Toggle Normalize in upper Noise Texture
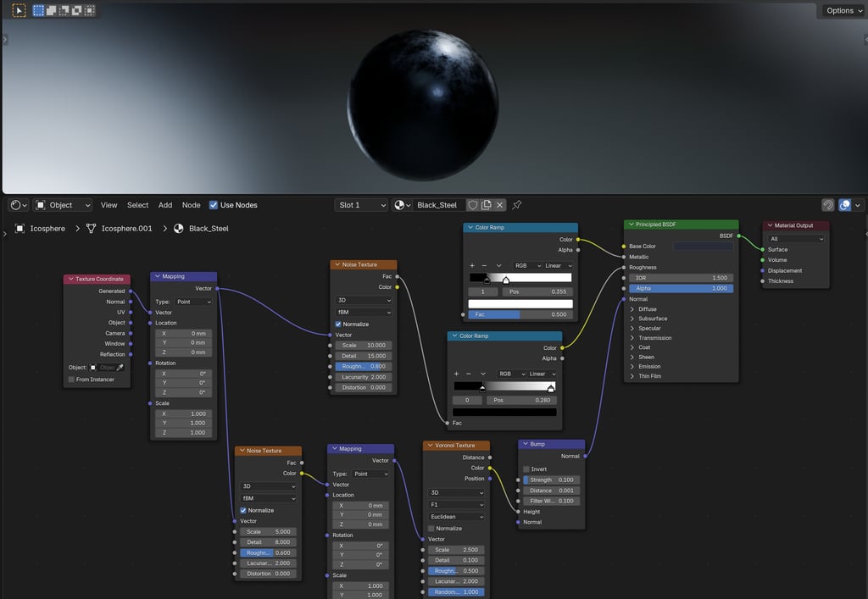868x599 pixels. (338, 324)
